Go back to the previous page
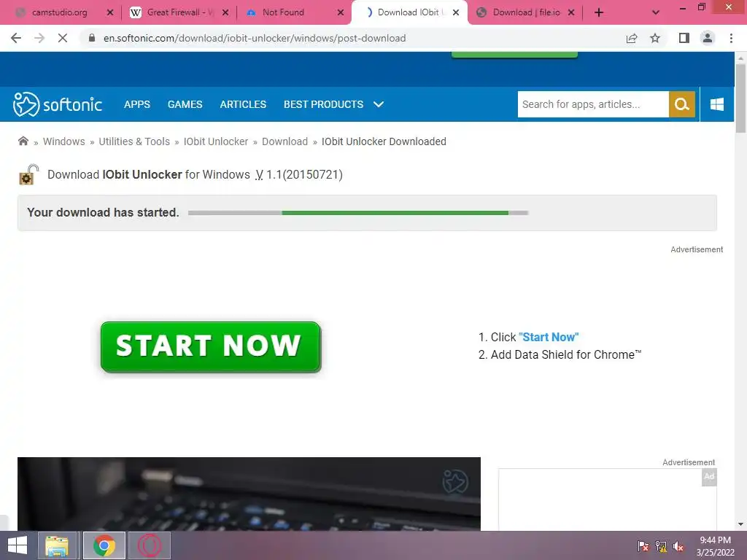Viewport: 747px width, 560px height. 16,38
